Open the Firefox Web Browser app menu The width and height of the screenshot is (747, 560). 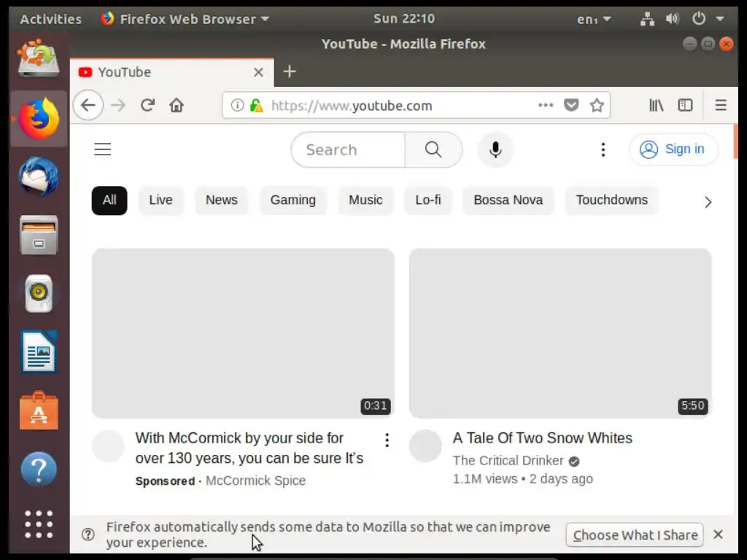tap(185, 19)
